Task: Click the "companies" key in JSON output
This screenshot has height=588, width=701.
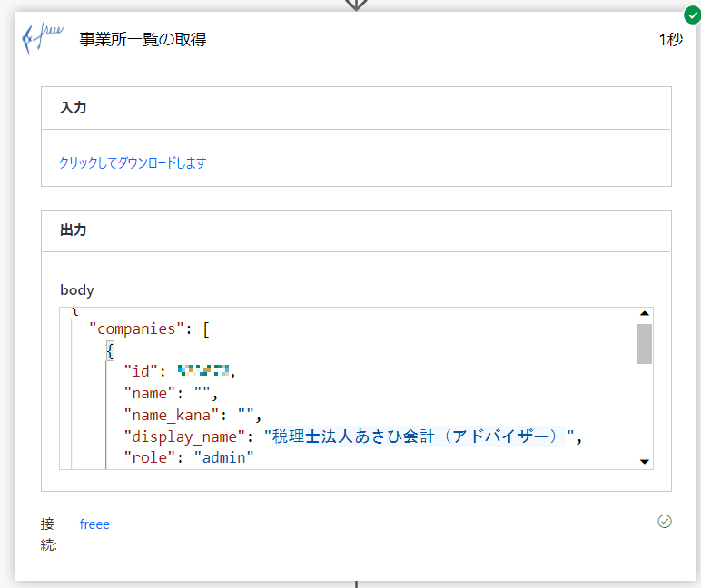Action: tap(136, 328)
